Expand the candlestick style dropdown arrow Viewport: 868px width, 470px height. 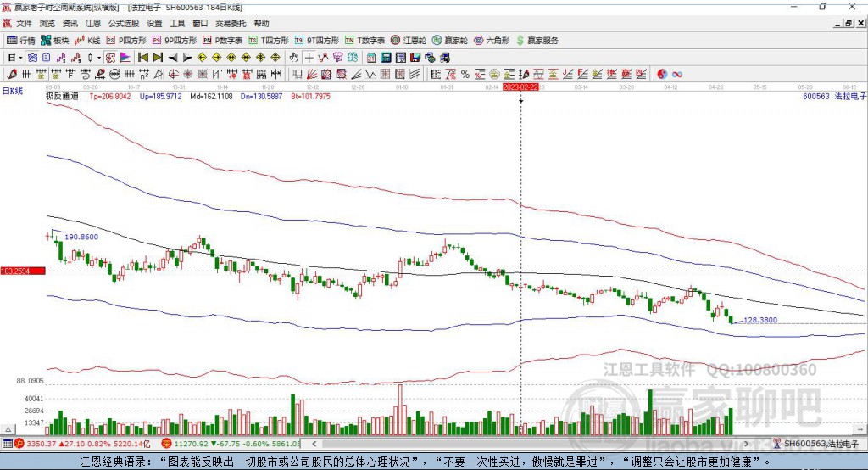(x=98, y=58)
